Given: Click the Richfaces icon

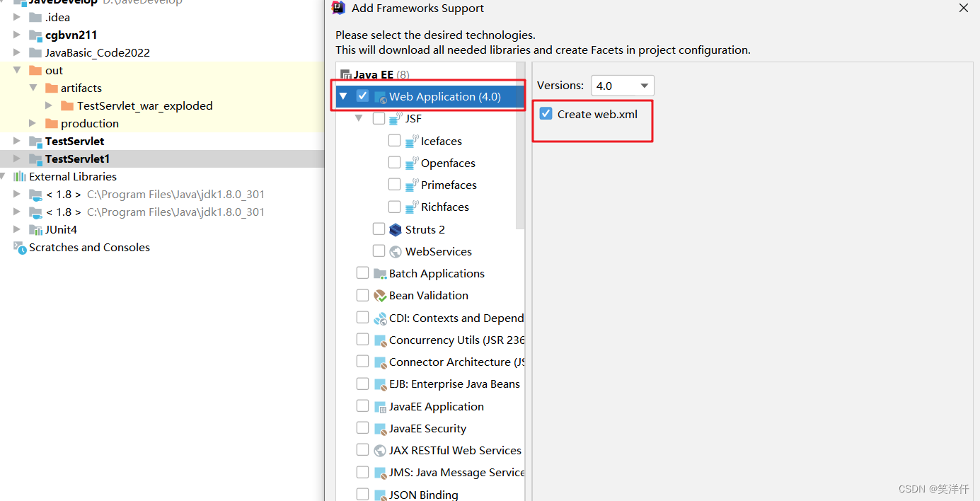Looking at the screenshot, I should (x=412, y=207).
